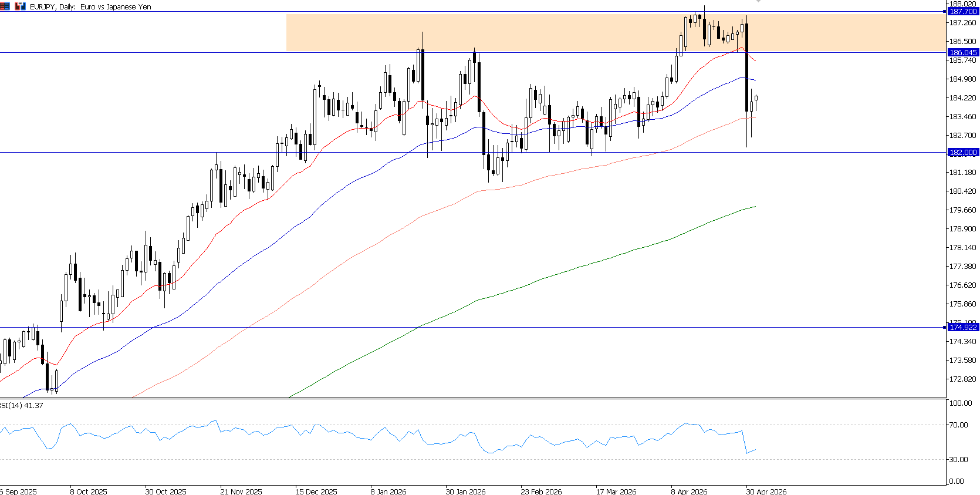Click 180.420 on the price scale
Image resolution: width=980 pixels, height=495 pixels.
[x=963, y=191]
